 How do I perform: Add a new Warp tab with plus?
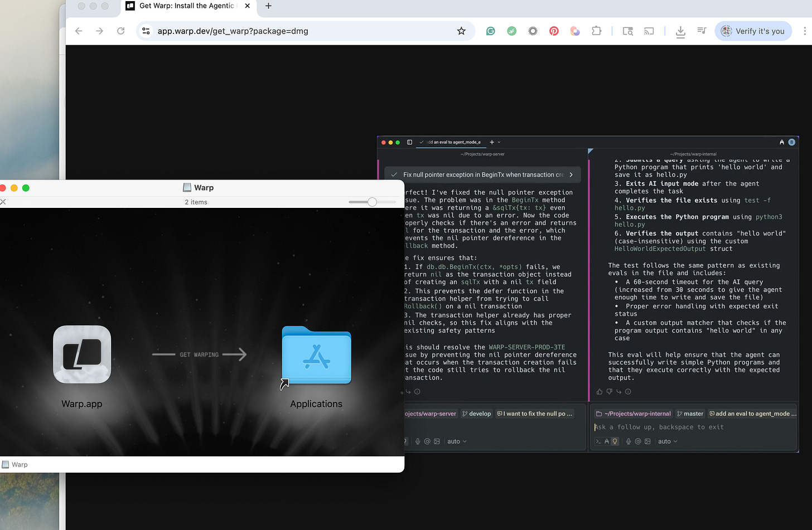(491, 142)
